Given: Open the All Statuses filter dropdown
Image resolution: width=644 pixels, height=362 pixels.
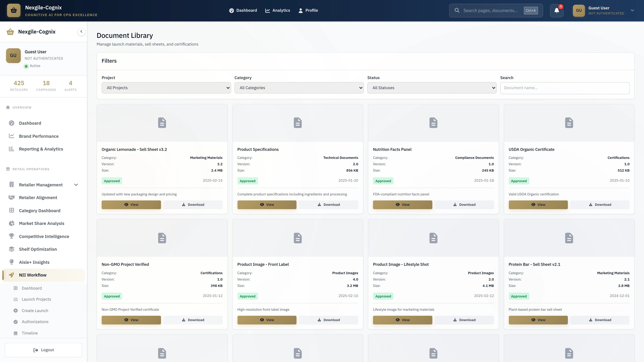Looking at the screenshot, I should [x=432, y=88].
